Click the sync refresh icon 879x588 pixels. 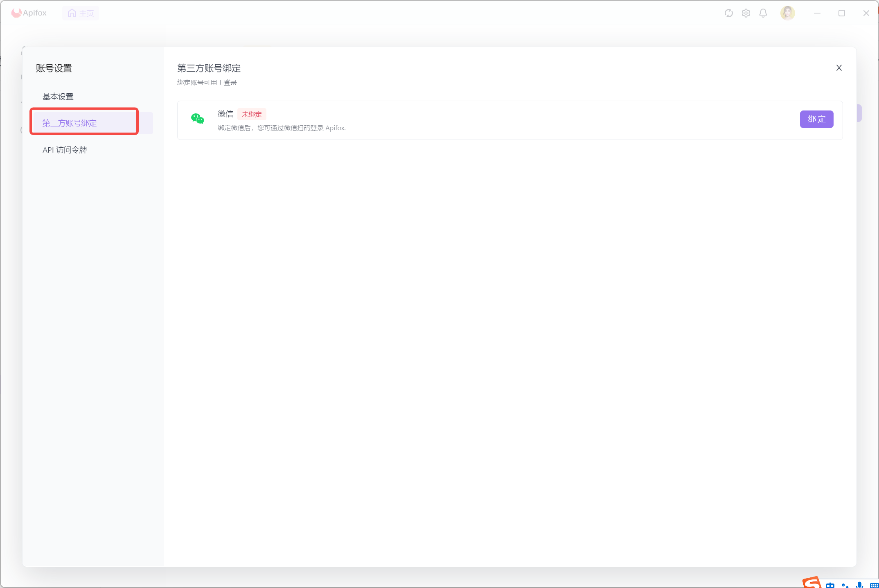pos(728,13)
